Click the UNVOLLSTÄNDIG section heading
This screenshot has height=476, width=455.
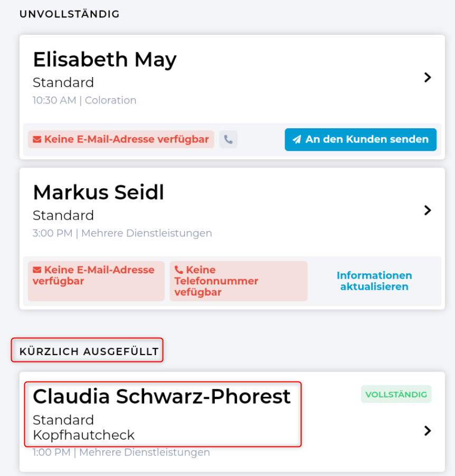pyautogui.click(x=70, y=14)
